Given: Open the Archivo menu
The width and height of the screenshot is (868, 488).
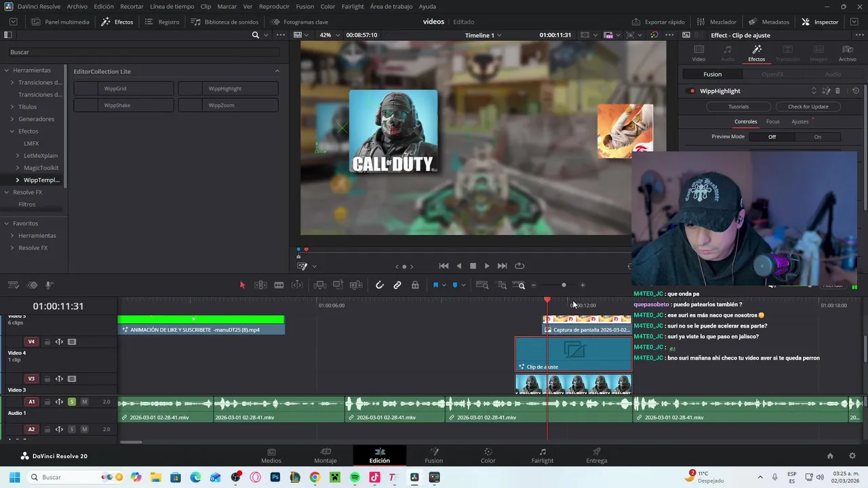Looking at the screenshot, I should [x=77, y=6].
